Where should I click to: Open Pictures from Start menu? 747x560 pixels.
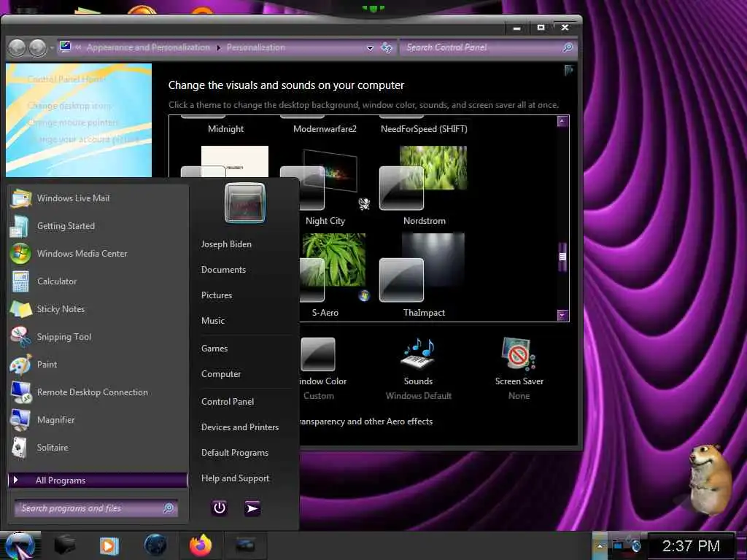(x=217, y=295)
